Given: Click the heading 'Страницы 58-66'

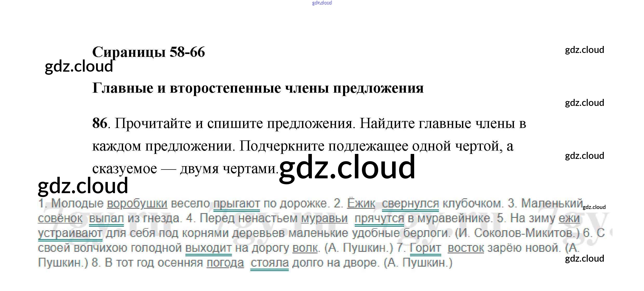Looking at the screenshot, I should pos(149,52).
